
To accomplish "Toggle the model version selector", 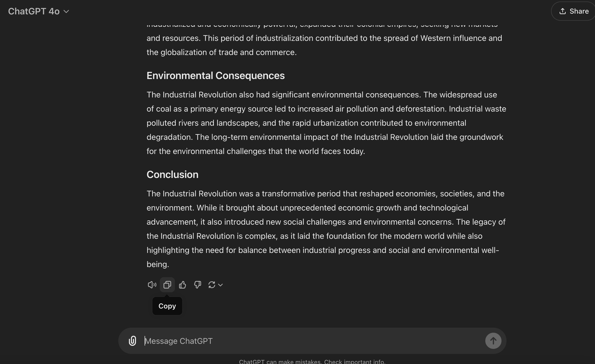I will coord(38,11).
